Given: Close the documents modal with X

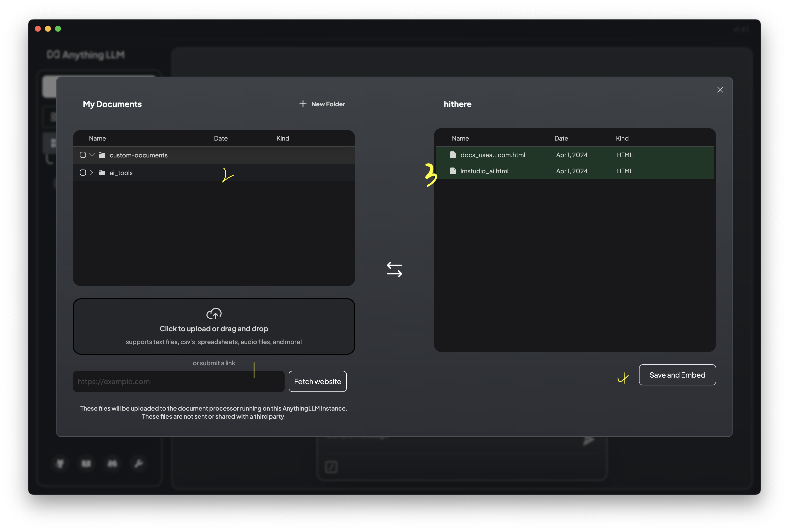Looking at the screenshot, I should point(720,90).
